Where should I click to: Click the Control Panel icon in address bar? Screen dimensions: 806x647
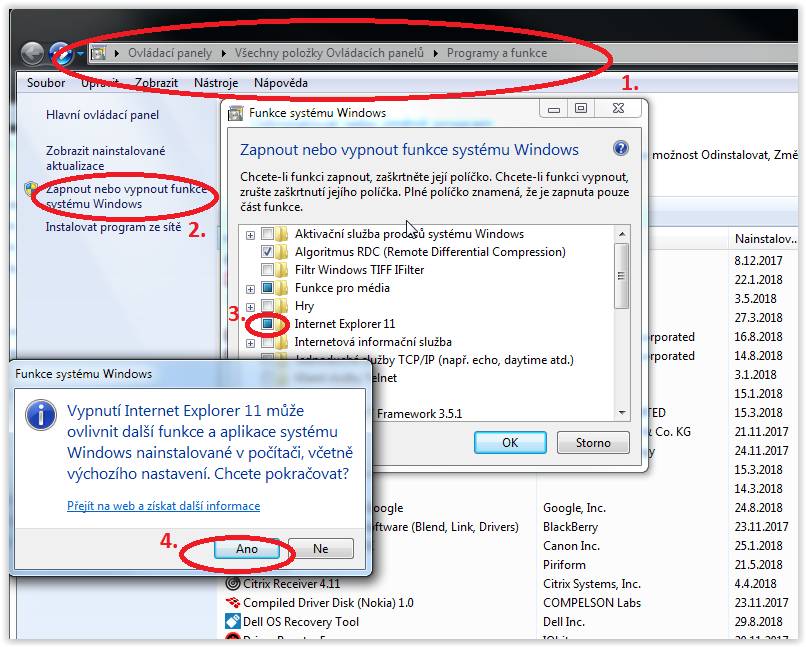click(99, 53)
